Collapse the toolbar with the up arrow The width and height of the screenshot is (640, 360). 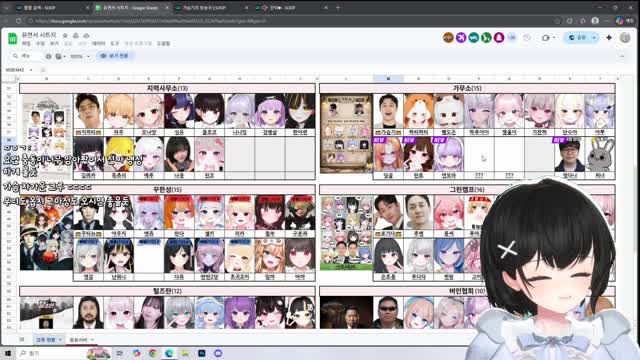click(x=622, y=56)
